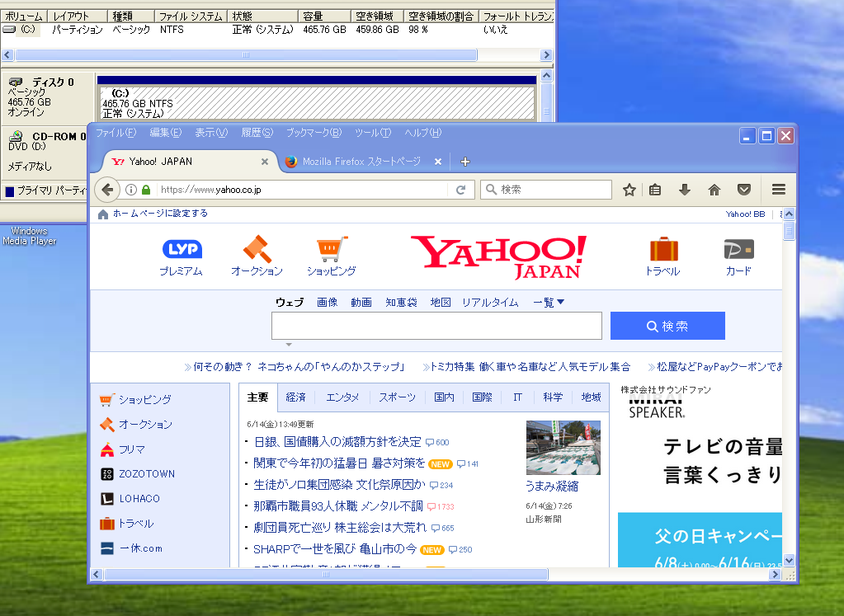Image resolution: width=844 pixels, height=616 pixels.
Task: Select the スポーツ news tab
Action: [x=397, y=397]
